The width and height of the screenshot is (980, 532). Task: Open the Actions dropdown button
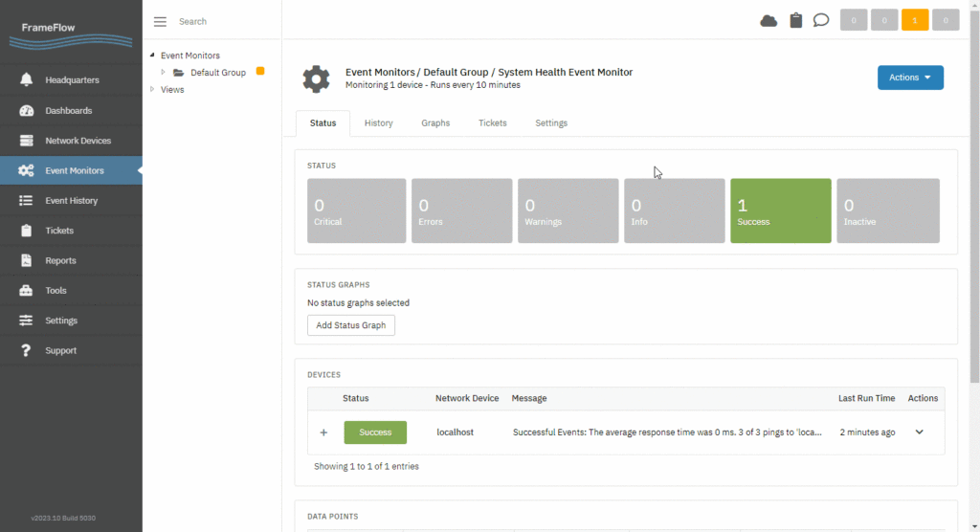click(x=910, y=78)
